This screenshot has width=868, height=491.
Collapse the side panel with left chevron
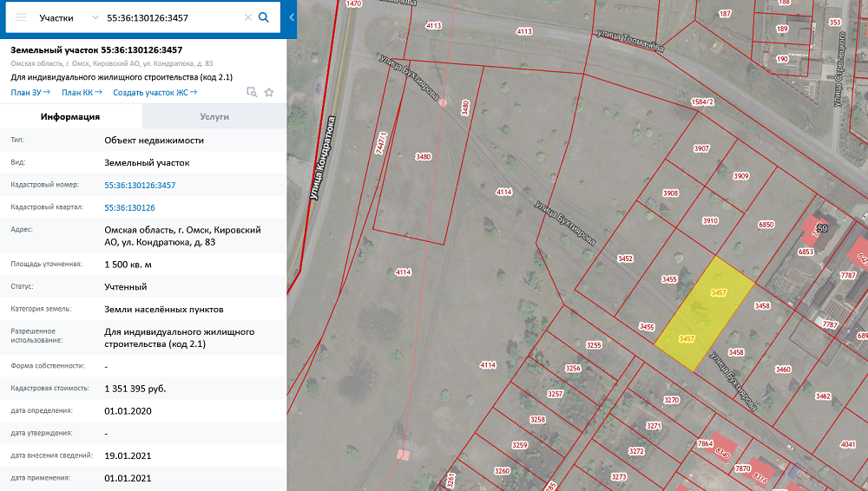292,17
